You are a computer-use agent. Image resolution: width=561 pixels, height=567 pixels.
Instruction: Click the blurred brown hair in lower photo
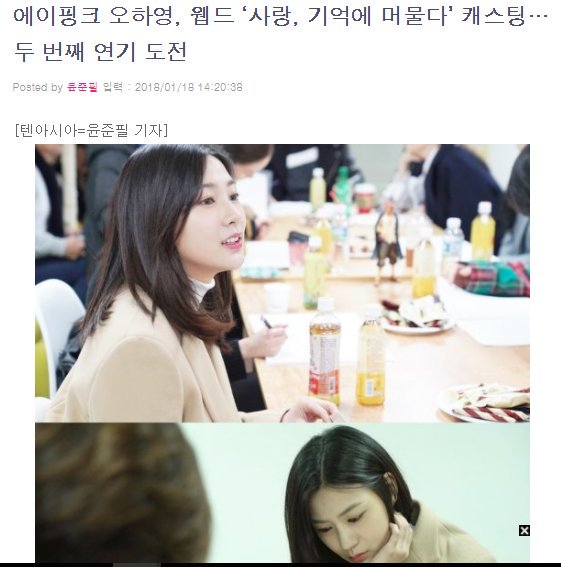(121, 494)
